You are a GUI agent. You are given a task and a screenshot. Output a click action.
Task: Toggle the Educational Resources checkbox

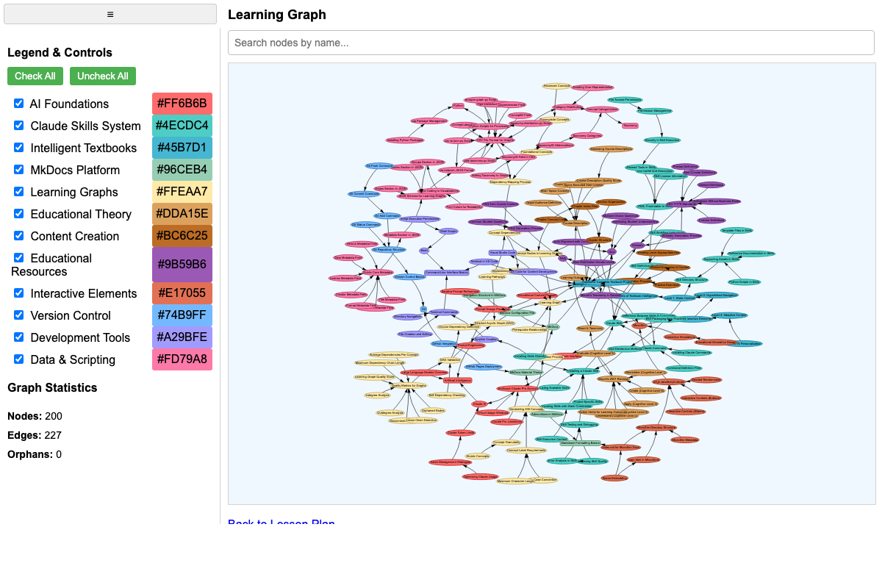pyautogui.click(x=19, y=258)
